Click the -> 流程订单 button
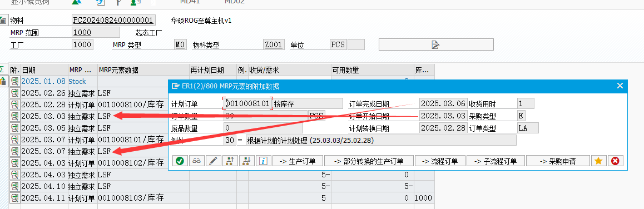Screen dimensions: 644x209 pos(439,161)
